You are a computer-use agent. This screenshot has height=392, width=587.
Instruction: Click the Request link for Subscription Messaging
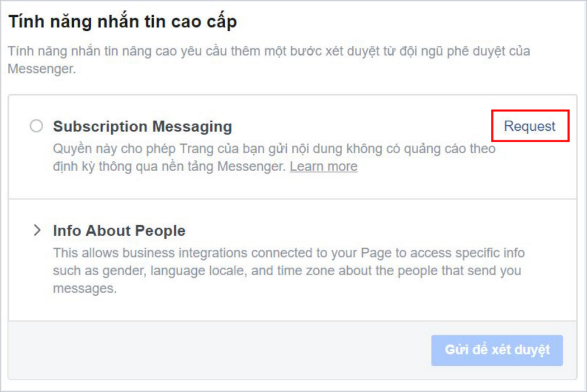point(529,126)
